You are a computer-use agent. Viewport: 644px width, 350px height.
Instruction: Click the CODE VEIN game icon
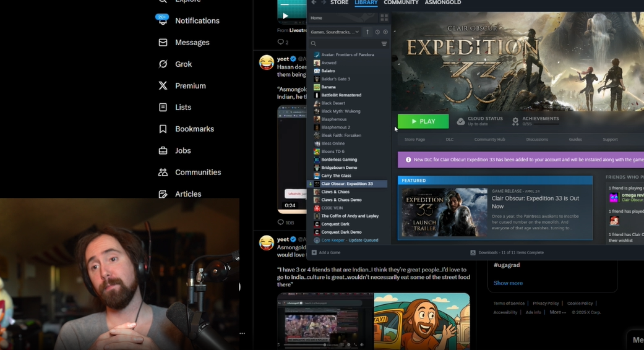tap(317, 208)
